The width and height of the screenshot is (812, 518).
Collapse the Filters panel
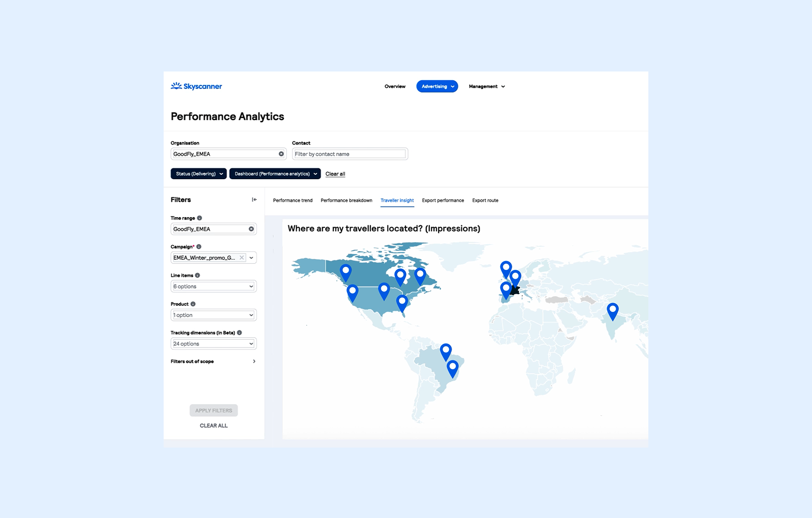point(254,200)
